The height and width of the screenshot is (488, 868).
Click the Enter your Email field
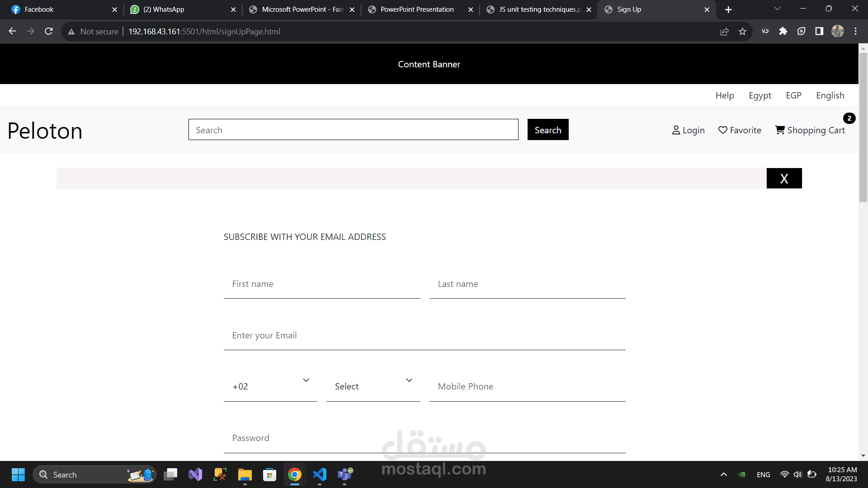pos(424,336)
